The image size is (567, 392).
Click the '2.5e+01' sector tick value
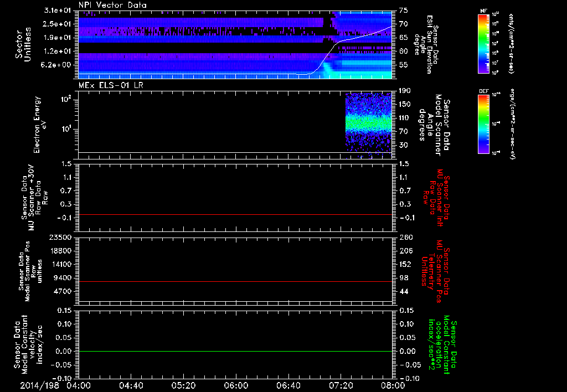pos(58,24)
